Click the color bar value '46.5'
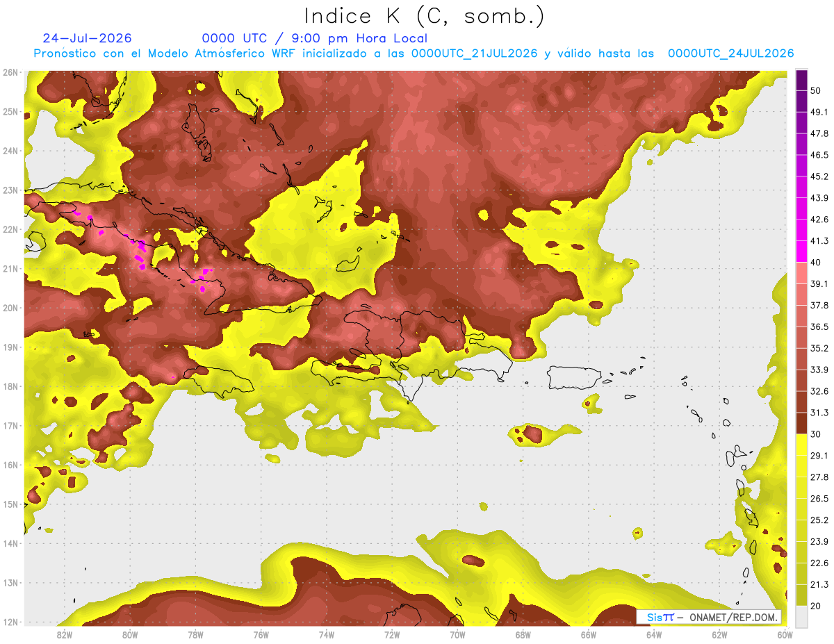The image size is (834, 644). coord(819,154)
